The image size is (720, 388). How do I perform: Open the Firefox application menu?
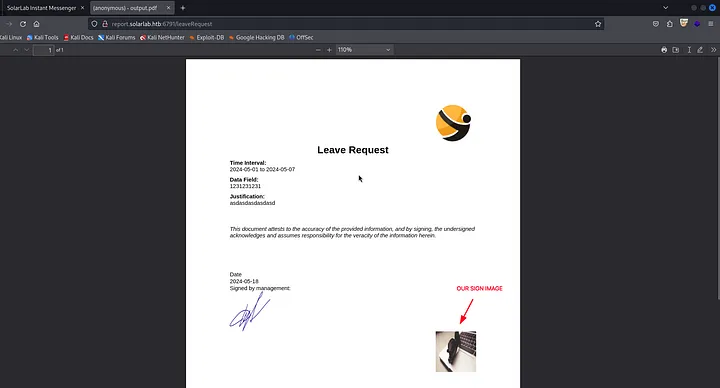tap(711, 24)
